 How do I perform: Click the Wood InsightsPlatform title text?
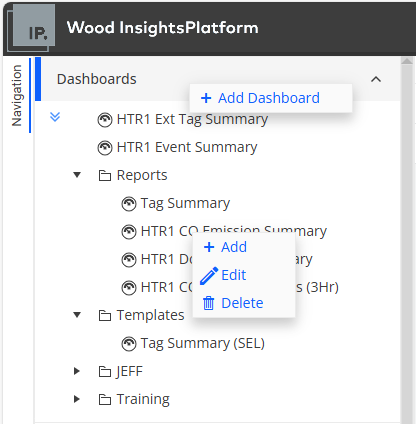(x=163, y=27)
